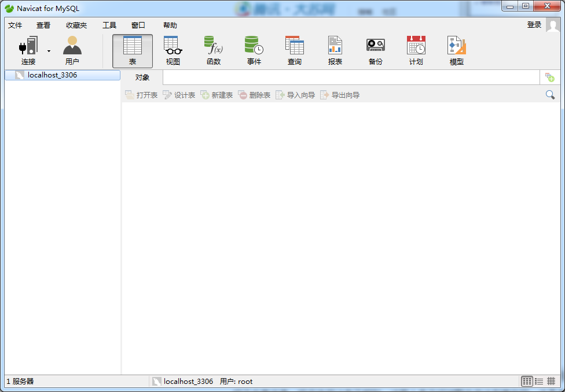Switch to detail view in status bar
The height and width of the screenshot is (392, 565).
pos(551,381)
